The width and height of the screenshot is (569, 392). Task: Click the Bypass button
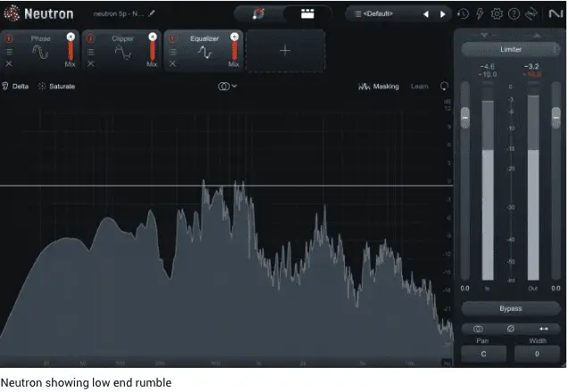[x=511, y=309]
